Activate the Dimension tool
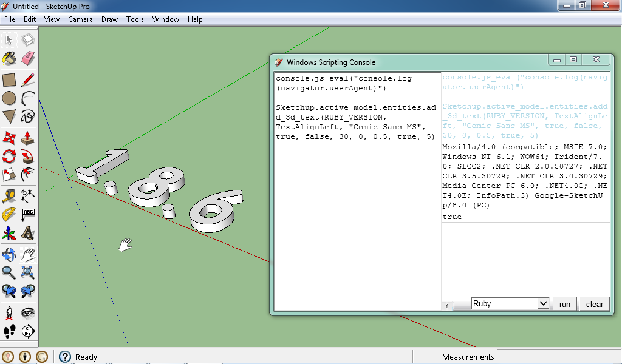Screen dimensions: 622x364 (x=28, y=196)
